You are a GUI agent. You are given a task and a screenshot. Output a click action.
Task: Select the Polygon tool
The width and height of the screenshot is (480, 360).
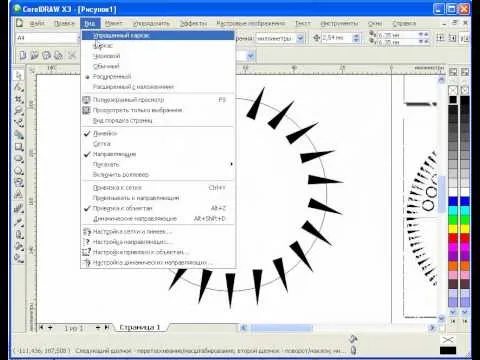pyautogui.click(x=19, y=171)
